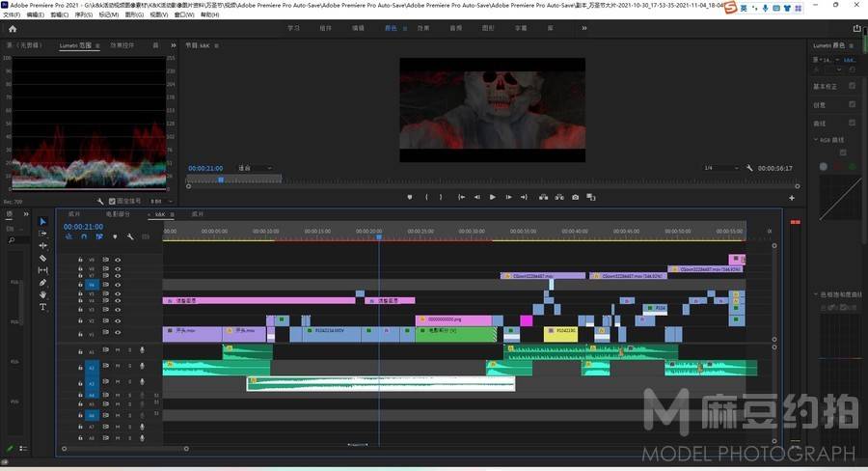
Task: Click the Mark In button
Action: [426, 197]
